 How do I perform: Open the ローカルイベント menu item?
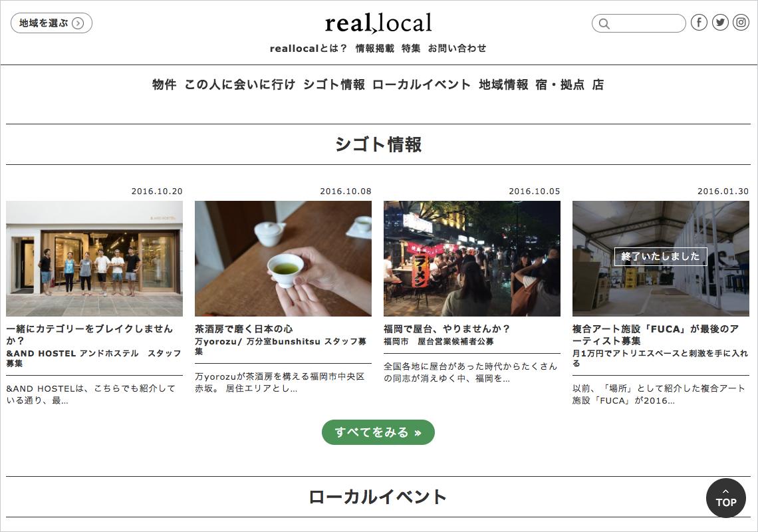pyautogui.click(x=422, y=84)
